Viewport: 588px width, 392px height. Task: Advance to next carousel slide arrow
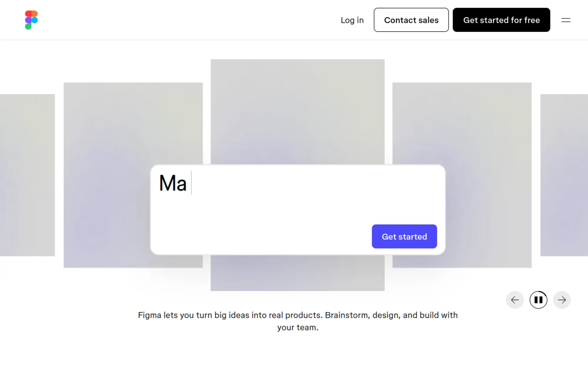click(562, 300)
